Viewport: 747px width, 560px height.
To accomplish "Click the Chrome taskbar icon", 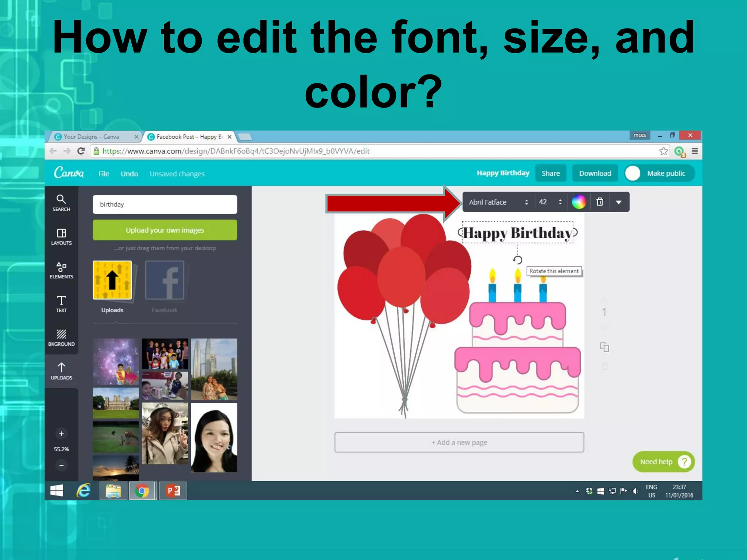I will pos(142,491).
